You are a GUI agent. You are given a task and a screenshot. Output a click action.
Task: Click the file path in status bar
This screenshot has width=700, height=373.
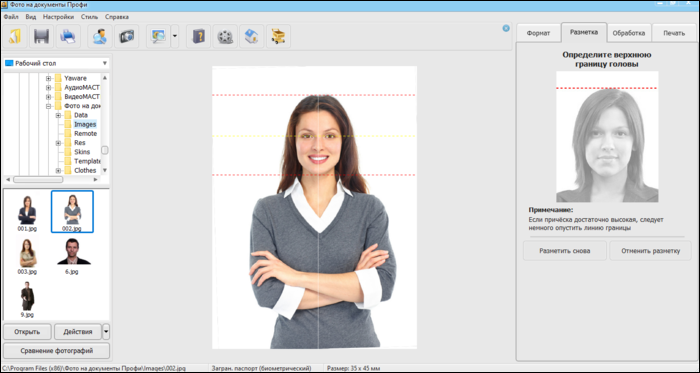click(x=94, y=369)
